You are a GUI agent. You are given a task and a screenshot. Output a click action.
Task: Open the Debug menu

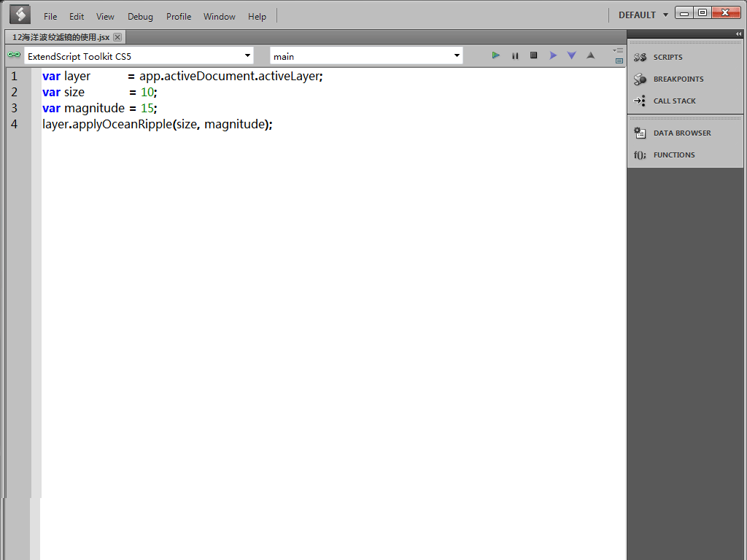pos(140,17)
